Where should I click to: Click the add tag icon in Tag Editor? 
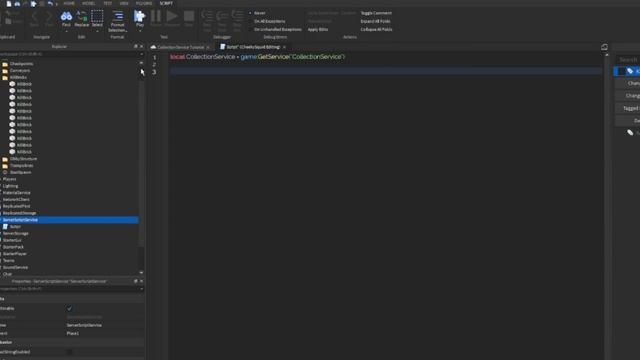630,133
